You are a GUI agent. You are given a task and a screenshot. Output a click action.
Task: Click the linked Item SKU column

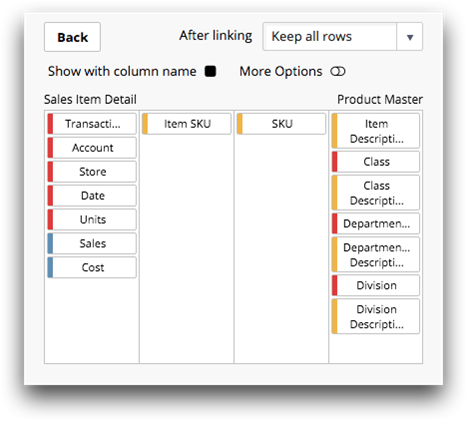pyautogui.click(x=187, y=124)
